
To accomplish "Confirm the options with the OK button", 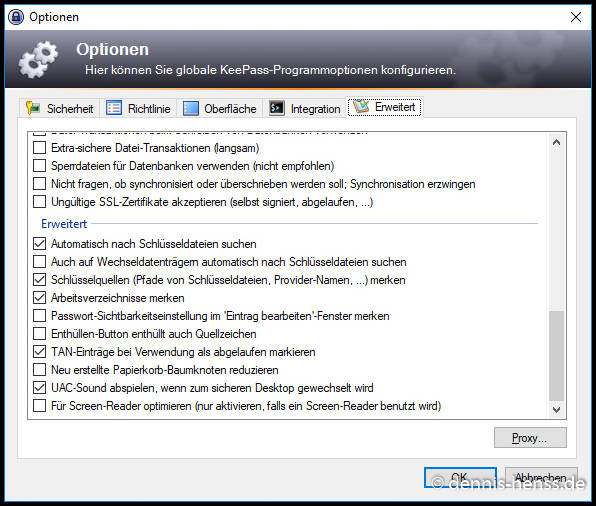I will tap(460, 477).
